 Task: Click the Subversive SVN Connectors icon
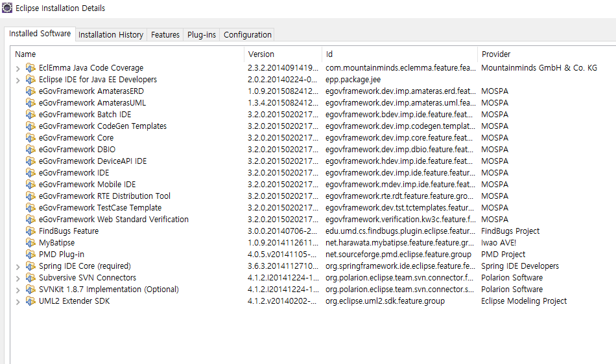point(30,278)
